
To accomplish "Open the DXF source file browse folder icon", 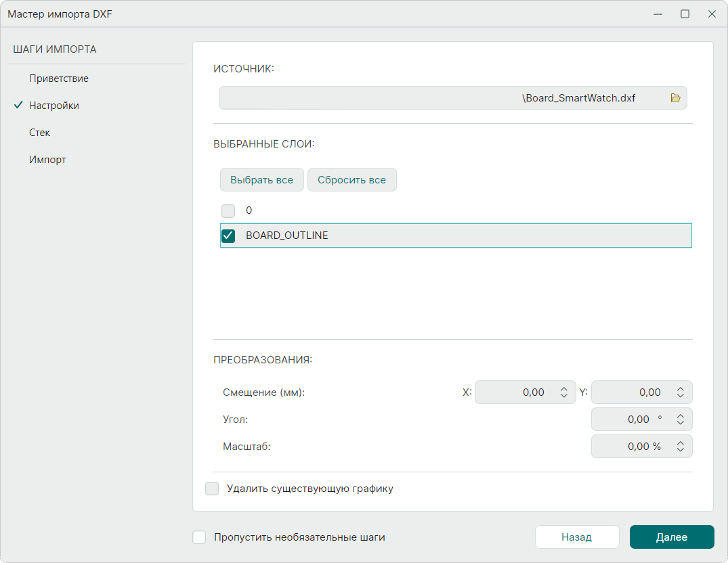I will (x=675, y=98).
